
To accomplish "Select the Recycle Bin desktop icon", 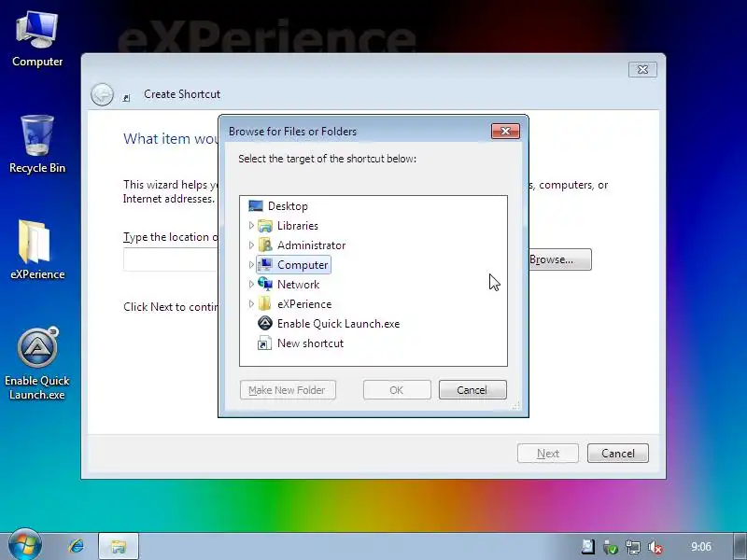I will tap(37, 144).
